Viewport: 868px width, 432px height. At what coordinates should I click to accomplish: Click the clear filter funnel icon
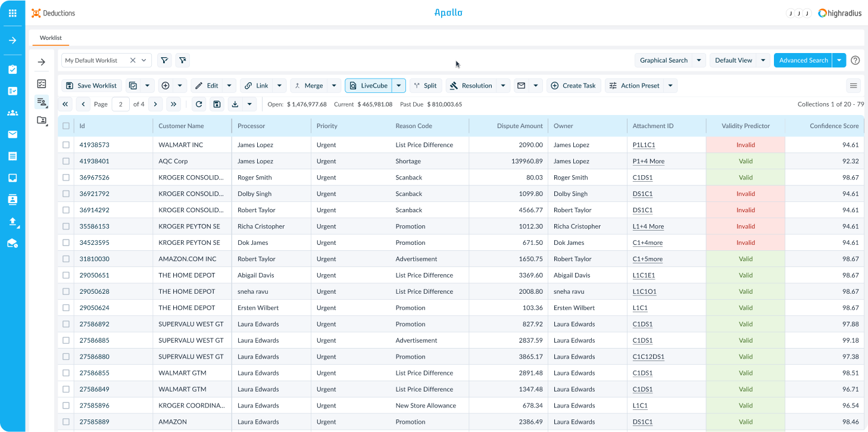(183, 60)
